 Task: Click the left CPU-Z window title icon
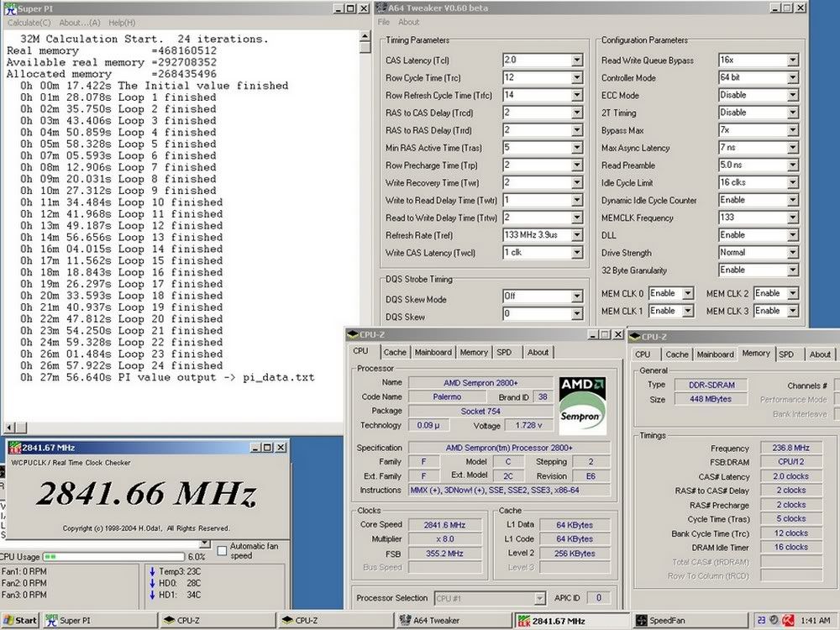[x=352, y=335]
